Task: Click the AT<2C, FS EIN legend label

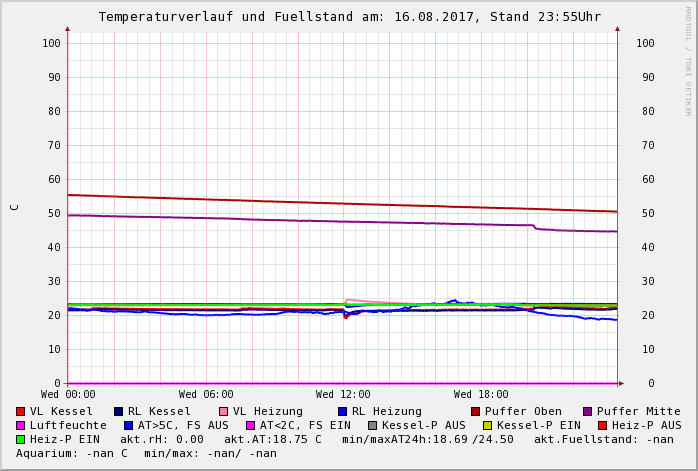Action: tap(305, 425)
